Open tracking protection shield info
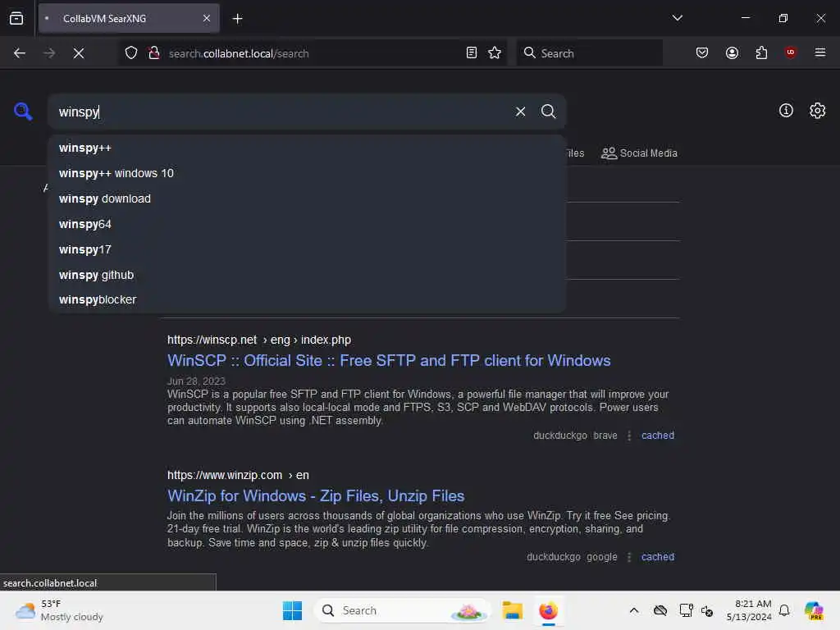 (131, 53)
